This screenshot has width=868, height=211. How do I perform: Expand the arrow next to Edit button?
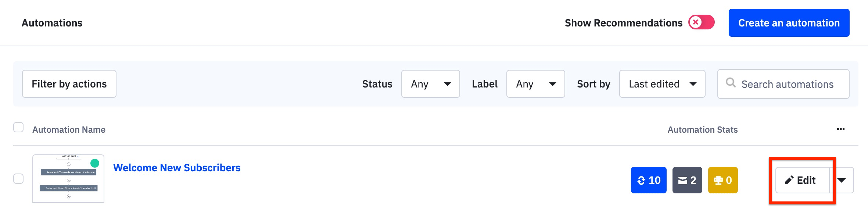click(842, 180)
